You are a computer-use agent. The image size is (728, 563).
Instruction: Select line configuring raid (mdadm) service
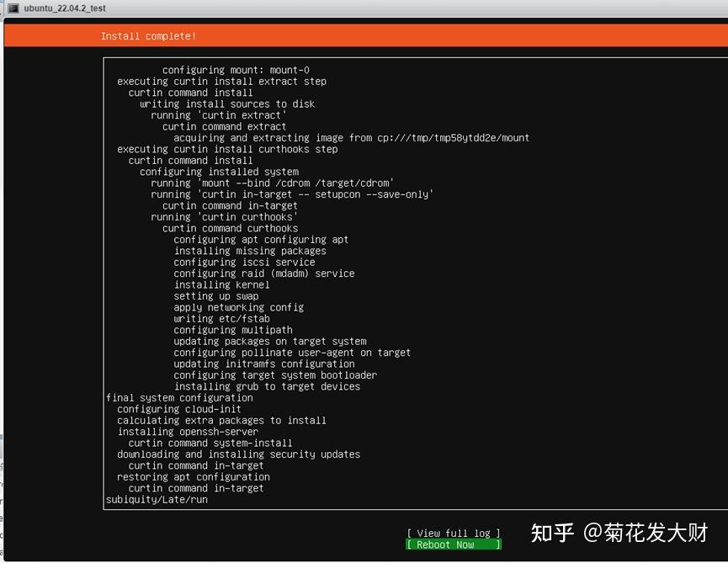264,274
